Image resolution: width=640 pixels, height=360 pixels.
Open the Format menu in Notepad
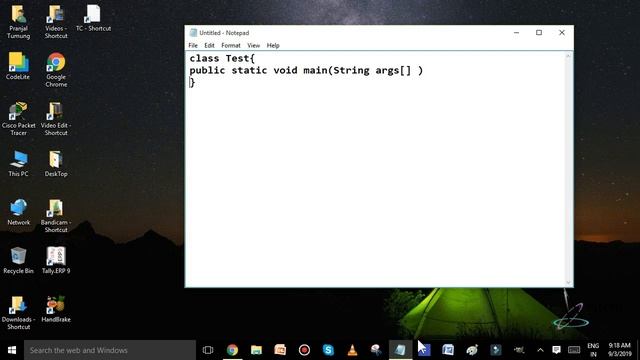click(x=231, y=45)
